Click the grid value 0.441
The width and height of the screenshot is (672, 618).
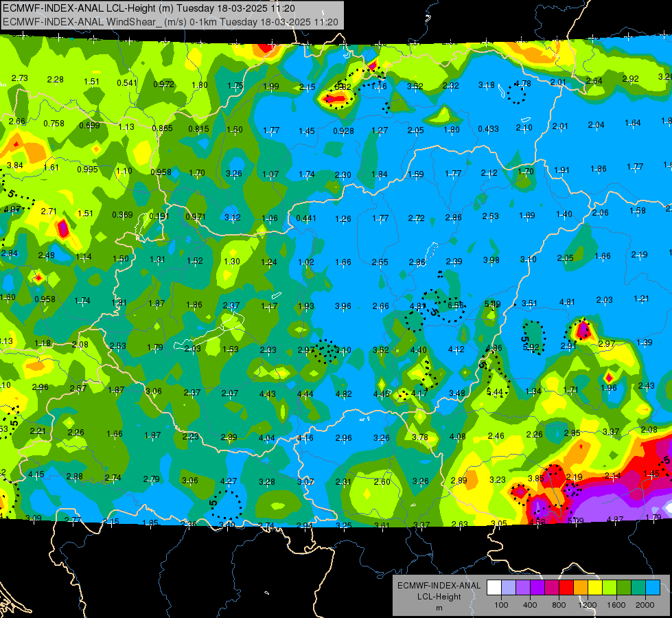[306, 218]
